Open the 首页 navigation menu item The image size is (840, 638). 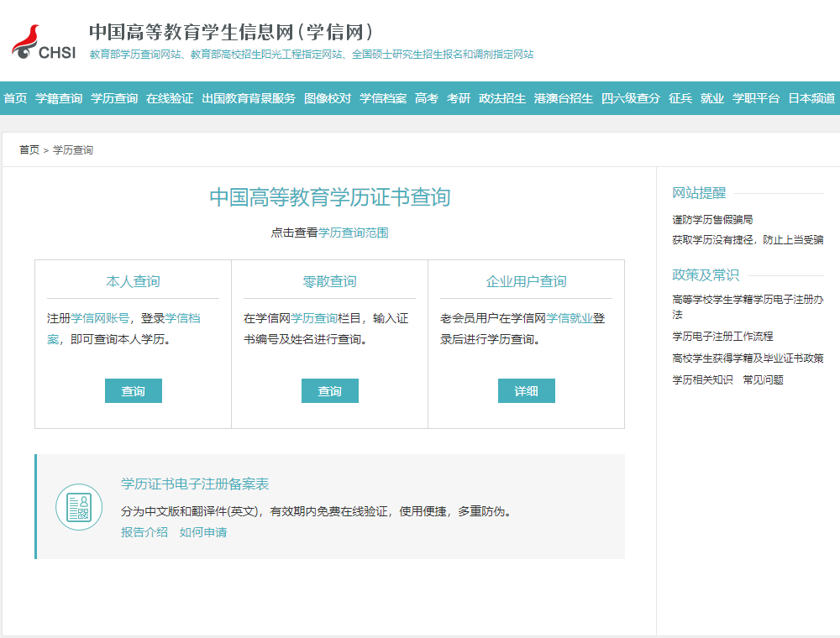tap(15, 98)
